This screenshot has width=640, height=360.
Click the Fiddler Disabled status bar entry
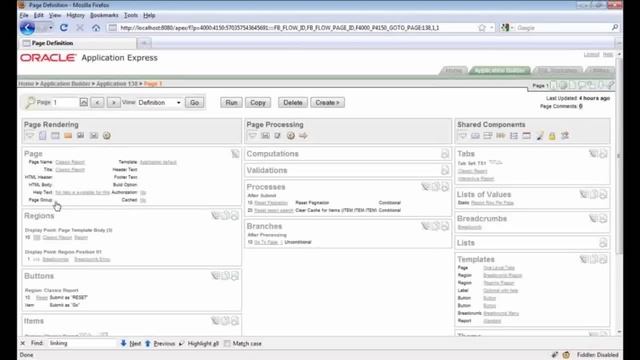(597, 355)
